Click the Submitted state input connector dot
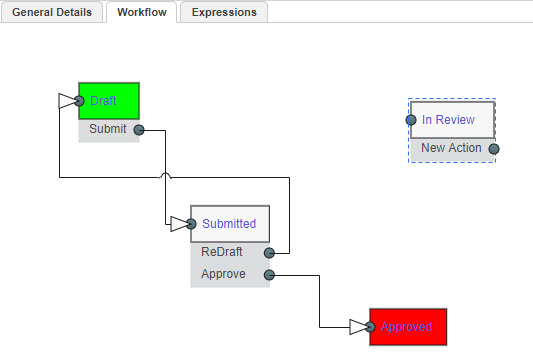Image resolution: width=533 pixels, height=364 pixels. (x=191, y=224)
